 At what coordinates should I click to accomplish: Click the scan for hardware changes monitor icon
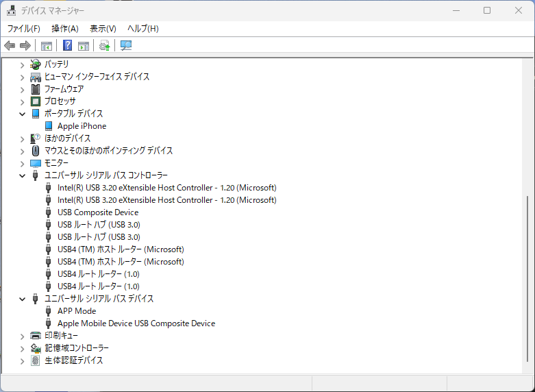point(126,45)
